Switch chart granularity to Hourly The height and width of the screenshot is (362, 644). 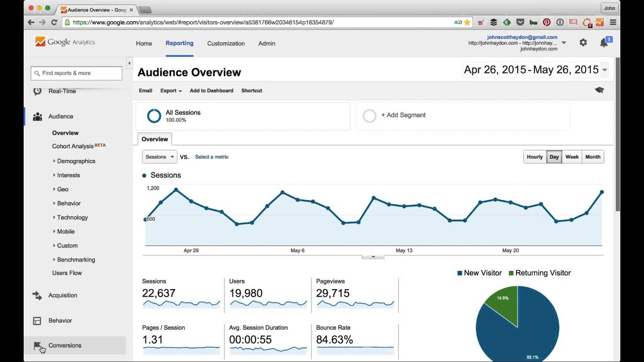pyautogui.click(x=534, y=157)
